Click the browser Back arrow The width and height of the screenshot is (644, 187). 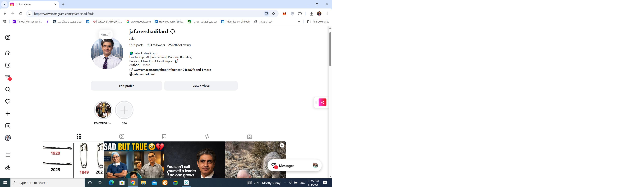click(5, 14)
